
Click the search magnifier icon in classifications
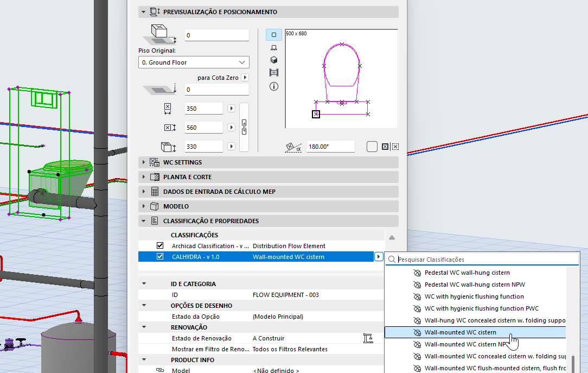tap(392, 260)
